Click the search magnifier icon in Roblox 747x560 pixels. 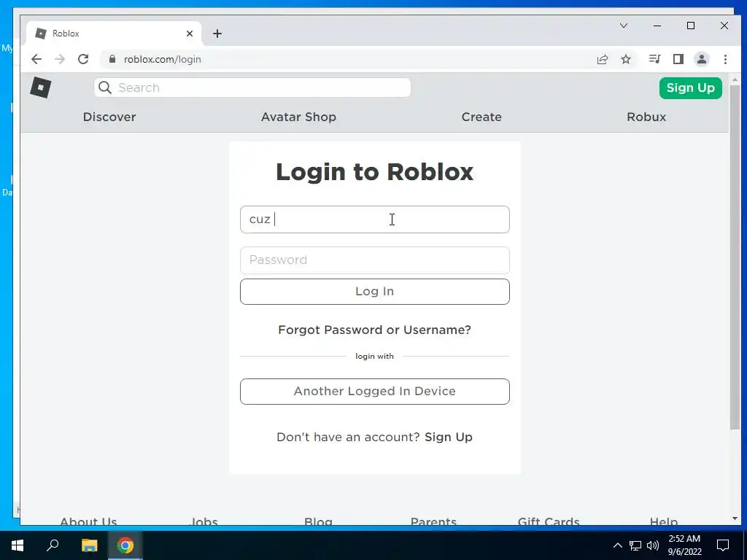click(105, 87)
